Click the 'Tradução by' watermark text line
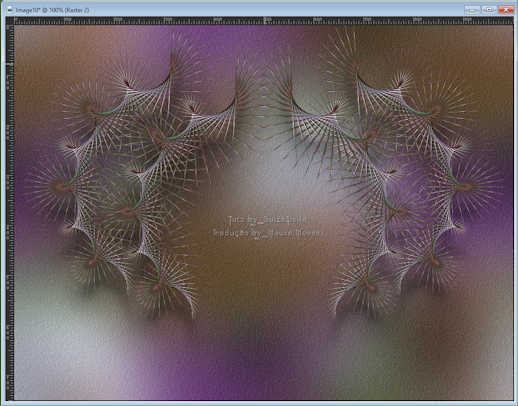 click(269, 233)
